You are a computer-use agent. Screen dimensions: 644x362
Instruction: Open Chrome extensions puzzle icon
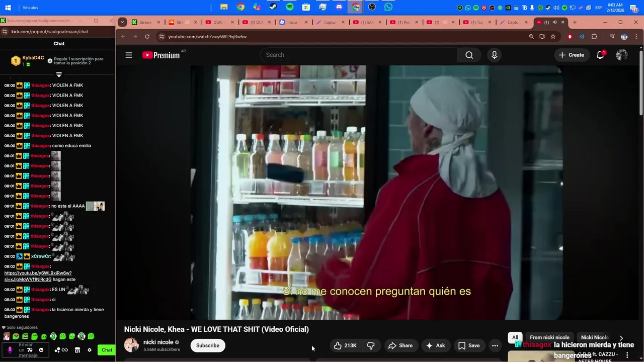click(594, 37)
